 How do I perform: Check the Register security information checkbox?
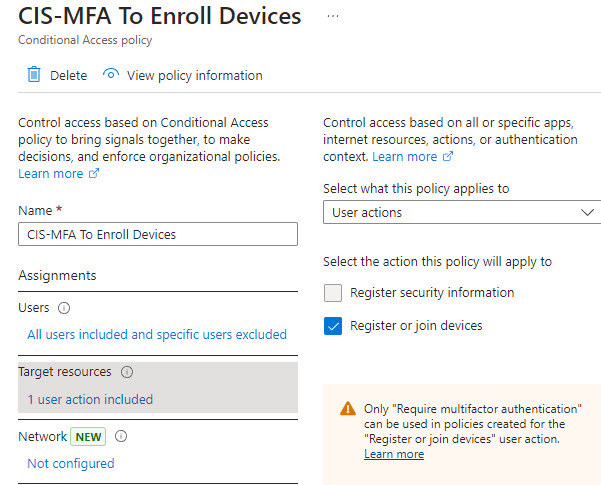point(333,293)
